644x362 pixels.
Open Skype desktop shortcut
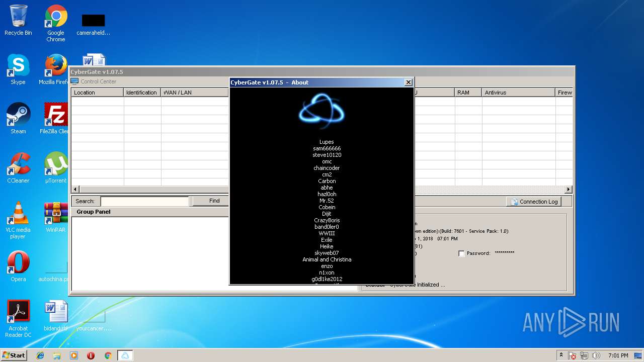pos(18,69)
